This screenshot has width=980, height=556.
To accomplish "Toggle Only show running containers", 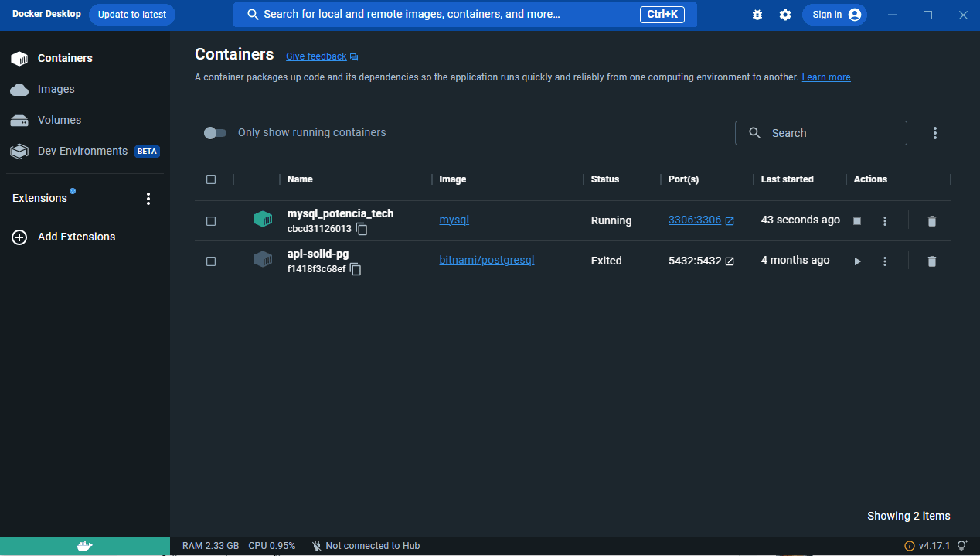I will (x=215, y=133).
